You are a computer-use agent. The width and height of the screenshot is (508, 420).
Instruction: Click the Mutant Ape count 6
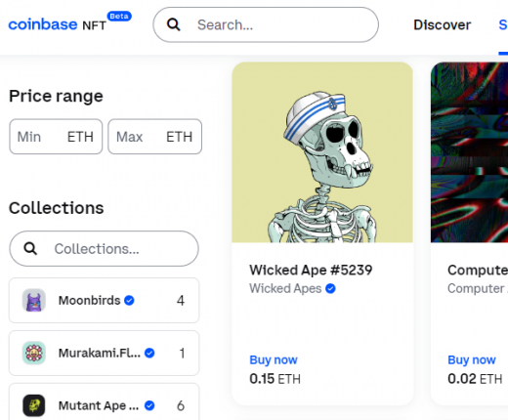tap(181, 406)
